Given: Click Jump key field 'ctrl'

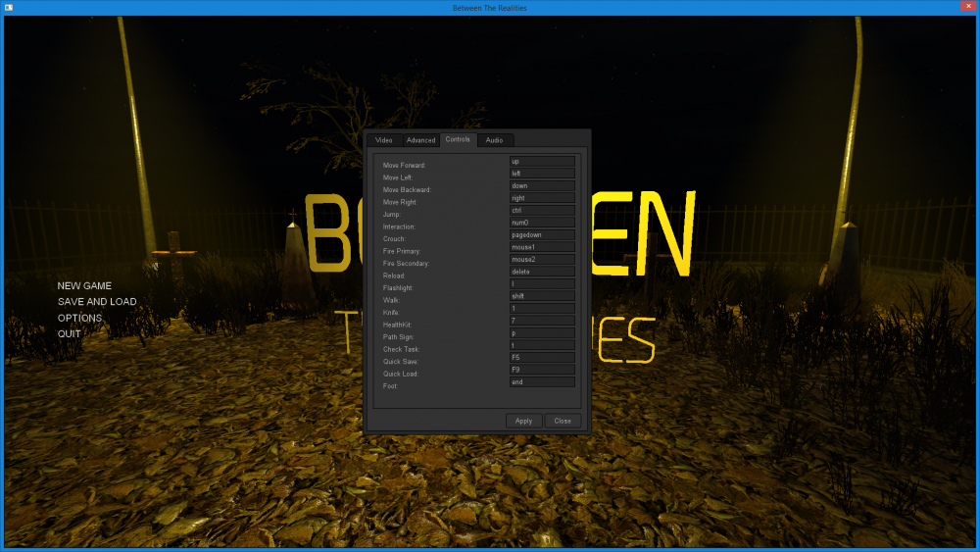Looking at the screenshot, I should (542, 210).
